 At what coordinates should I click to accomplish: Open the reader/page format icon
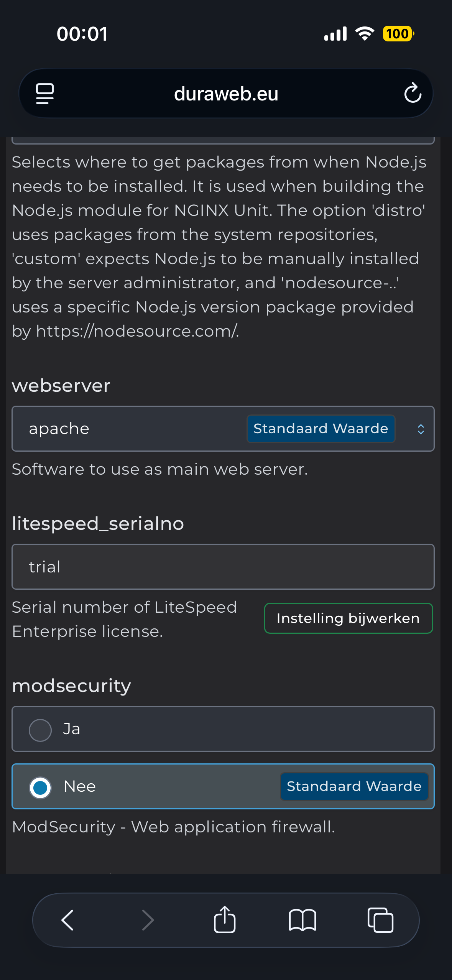coord(45,93)
